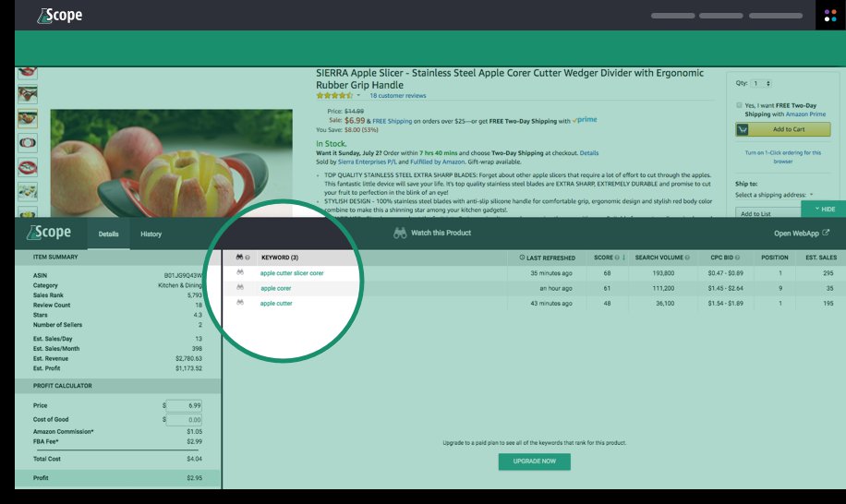Viewport: 846px width, 504px height.
Task: Click the cart icon on Add to Cart
Action: click(x=743, y=129)
